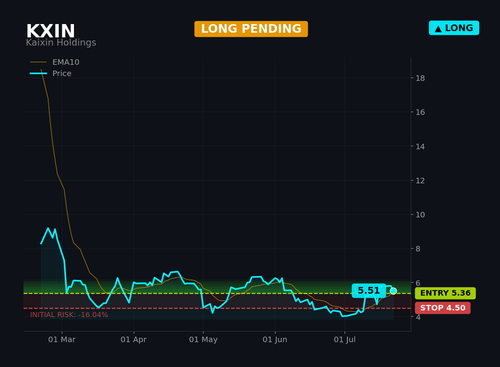Click the Kaixin Holdings company name
This screenshot has width=500, height=367.
click(61, 43)
